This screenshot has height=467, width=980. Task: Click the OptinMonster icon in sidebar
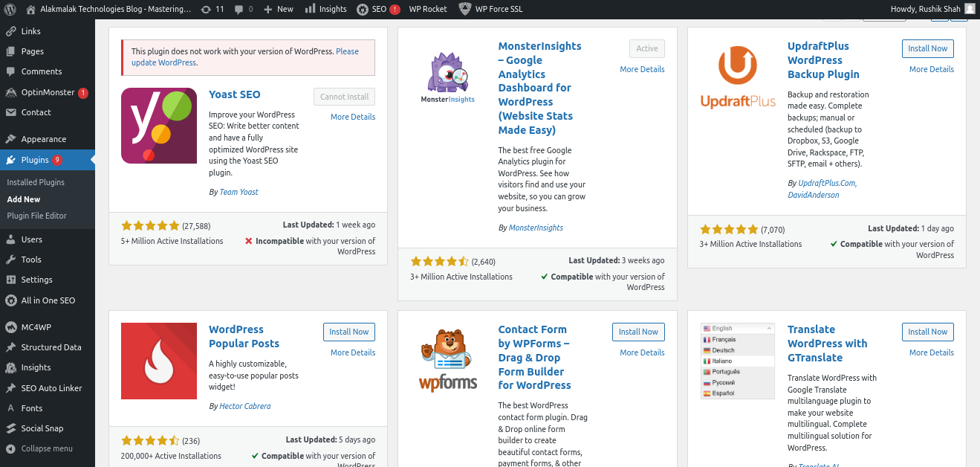(10, 92)
